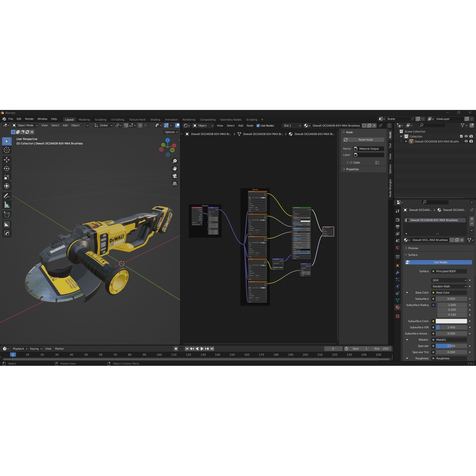Open the File menu
Screen dimensions: 476x476
pos(11,119)
